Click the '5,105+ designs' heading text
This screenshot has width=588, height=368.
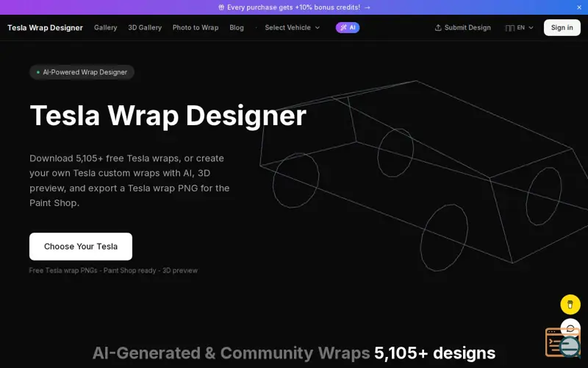coord(434,353)
